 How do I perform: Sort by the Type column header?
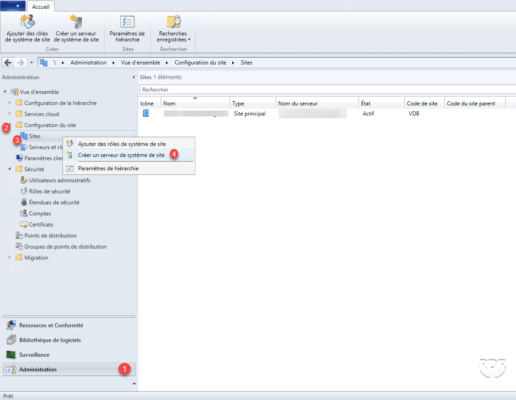coord(253,103)
